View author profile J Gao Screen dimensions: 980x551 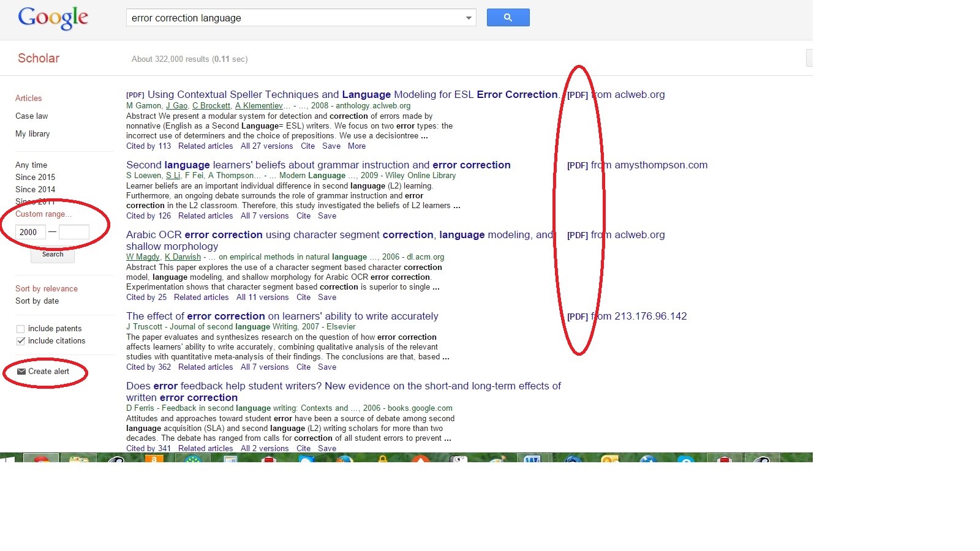(177, 105)
